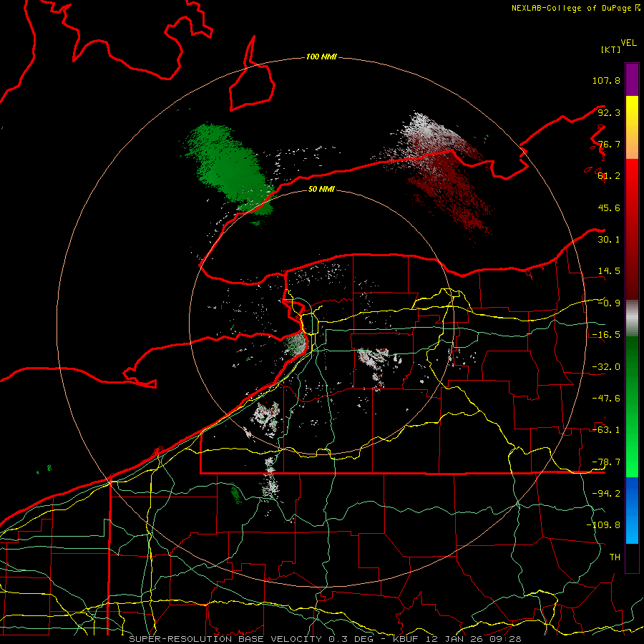
Task: Click the gray near-zero segment of color bar
Action: tap(632, 317)
